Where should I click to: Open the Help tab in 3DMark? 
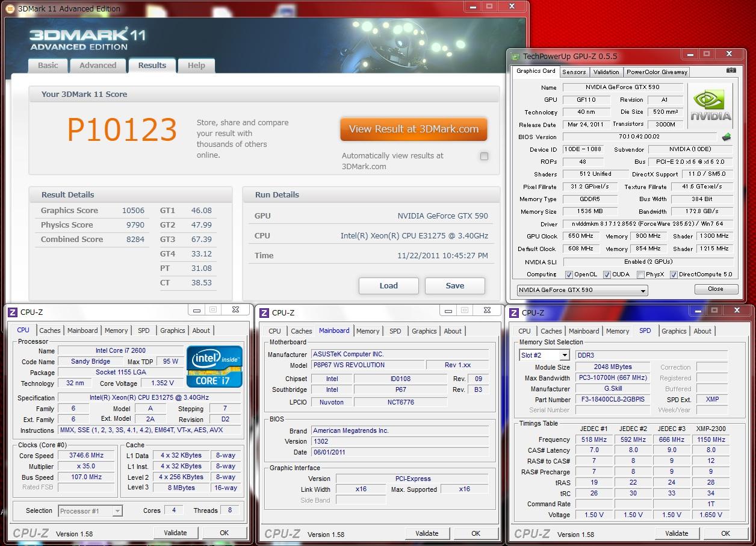[196, 66]
